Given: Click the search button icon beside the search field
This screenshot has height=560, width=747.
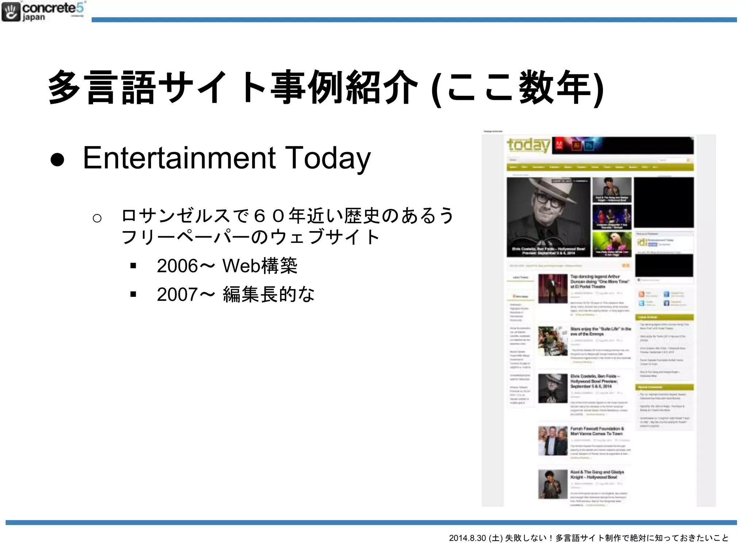Looking at the screenshot, I should click(x=688, y=160).
